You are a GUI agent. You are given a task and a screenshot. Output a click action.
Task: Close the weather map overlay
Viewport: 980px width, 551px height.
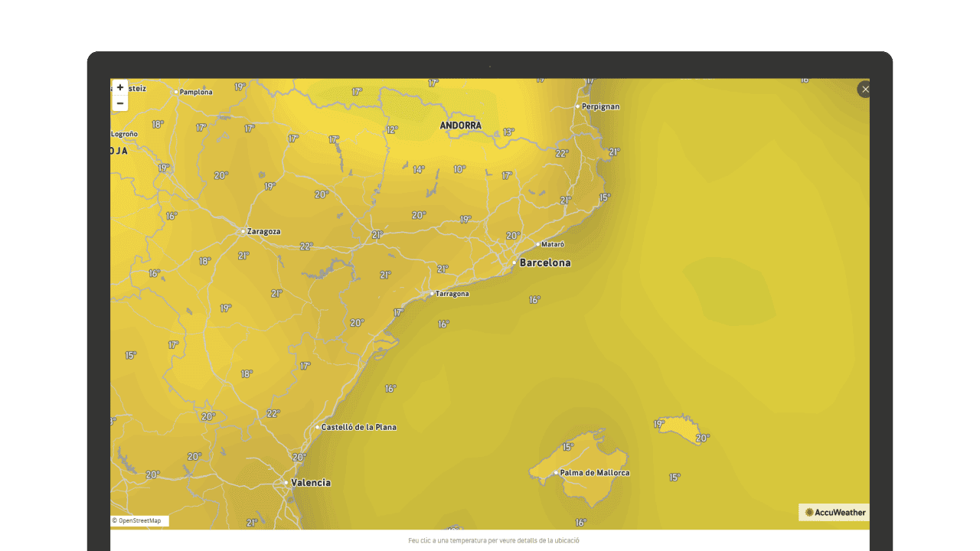pyautogui.click(x=865, y=90)
